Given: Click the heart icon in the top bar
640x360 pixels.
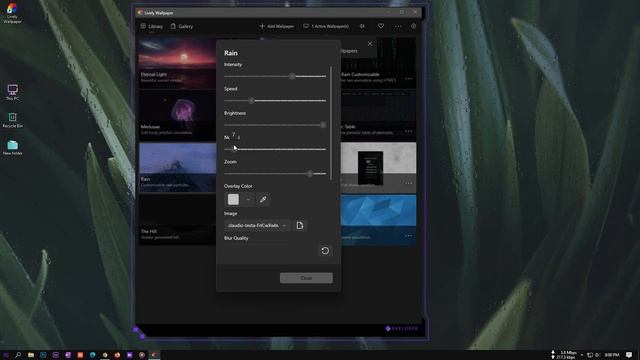Looking at the screenshot, I should [x=380, y=26].
